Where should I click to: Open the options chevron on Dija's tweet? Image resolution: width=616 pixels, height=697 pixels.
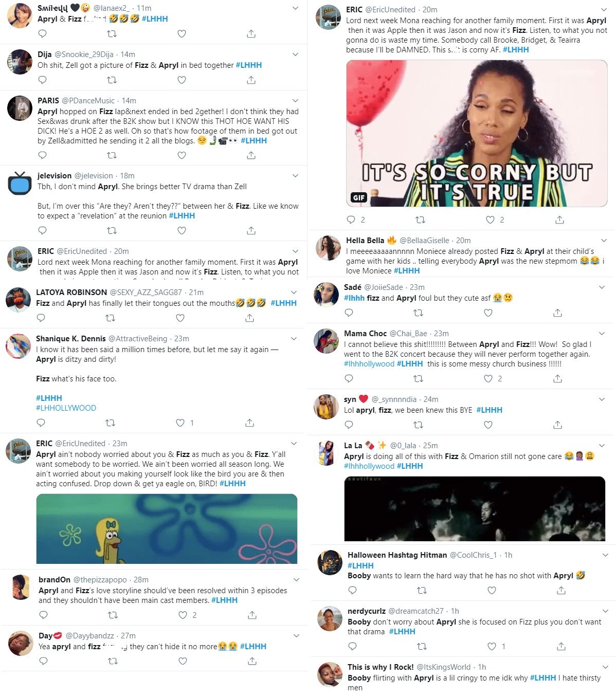296,54
